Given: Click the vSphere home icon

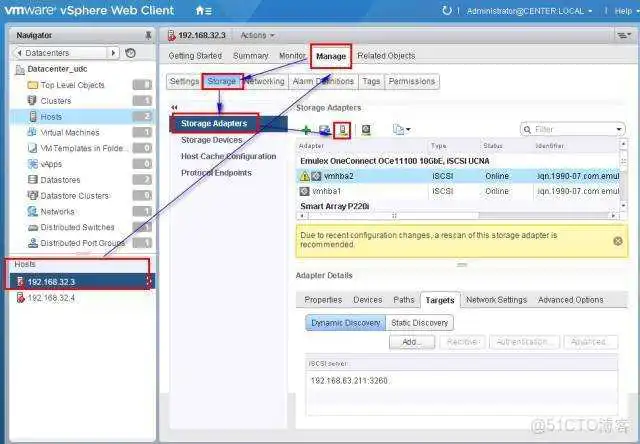Looking at the screenshot, I should pyautogui.click(x=203, y=10).
